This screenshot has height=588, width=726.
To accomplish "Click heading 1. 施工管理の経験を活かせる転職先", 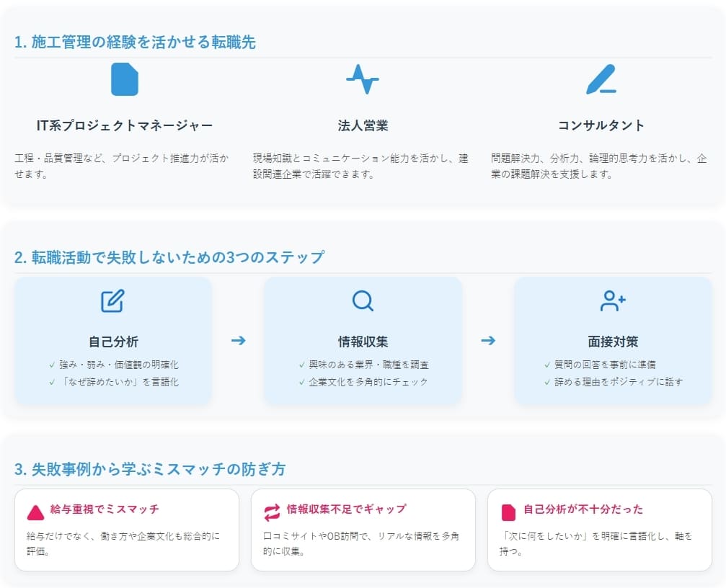I will coord(135,42).
